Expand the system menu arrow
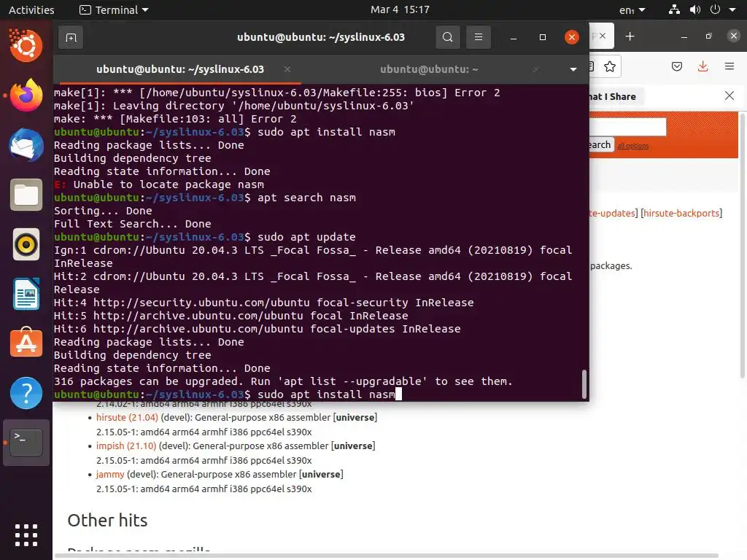The image size is (747, 560). tap(732, 9)
